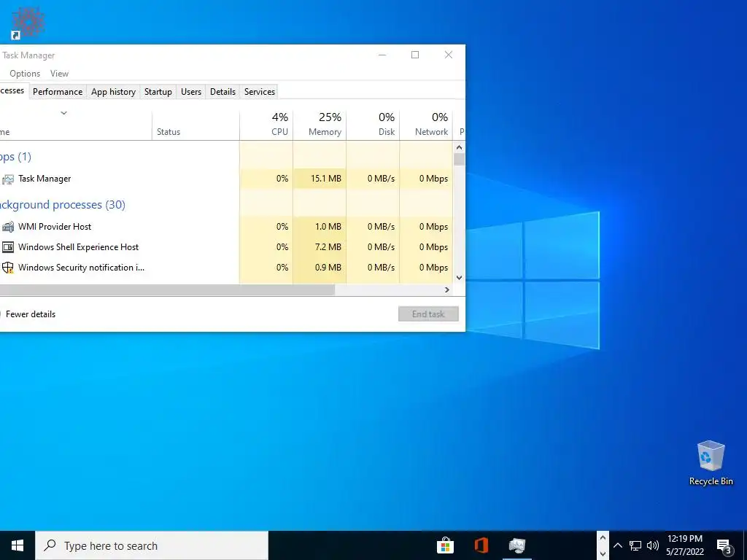The height and width of the screenshot is (560, 747).
Task: Click the sort chevron above Name column
Action: pos(64,113)
